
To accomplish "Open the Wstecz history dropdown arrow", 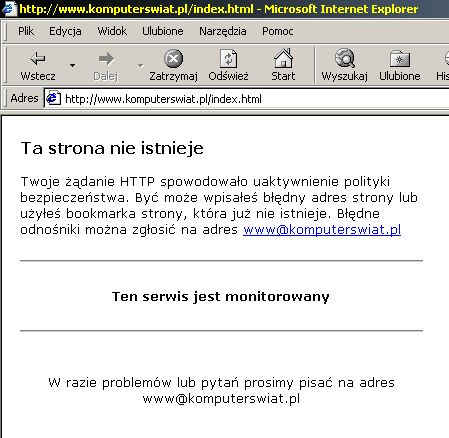I will [x=72, y=65].
